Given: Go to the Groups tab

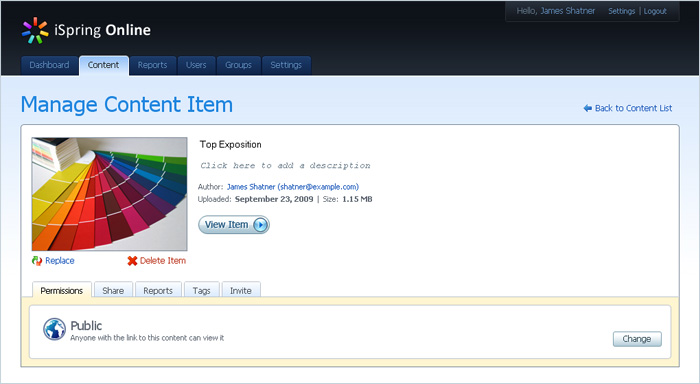Looking at the screenshot, I should (238, 65).
